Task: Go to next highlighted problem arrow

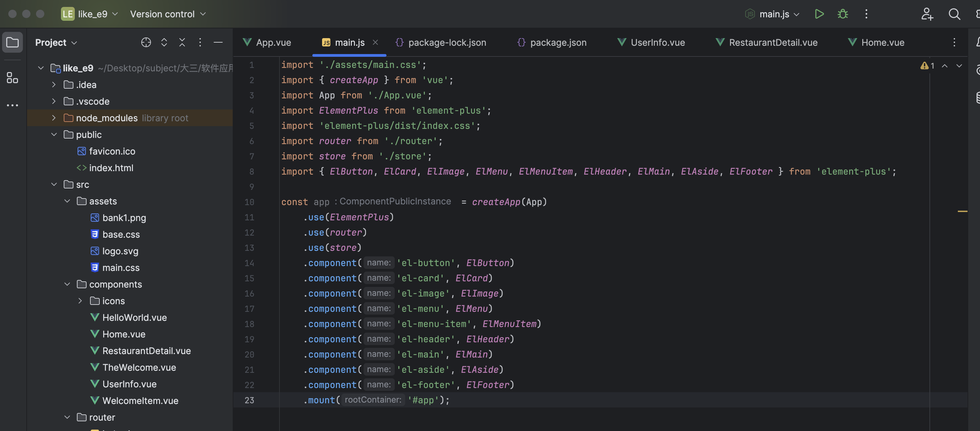Action: tap(959, 66)
